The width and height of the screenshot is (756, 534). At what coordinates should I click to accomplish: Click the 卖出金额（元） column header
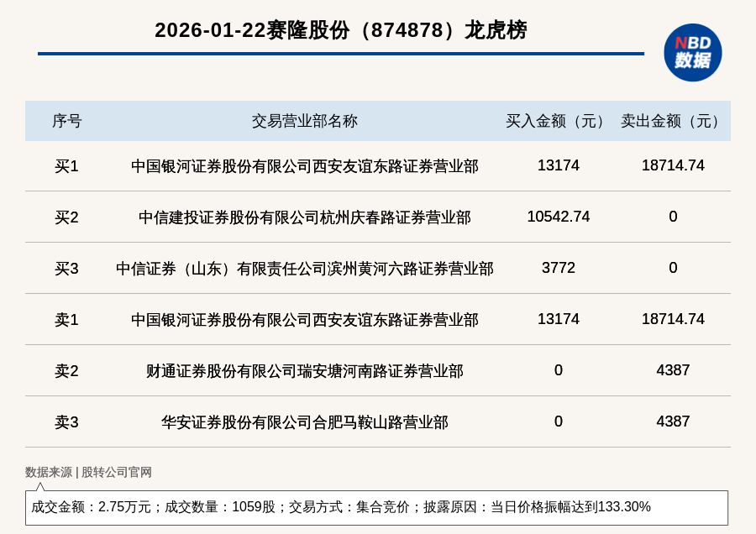click(x=673, y=121)
